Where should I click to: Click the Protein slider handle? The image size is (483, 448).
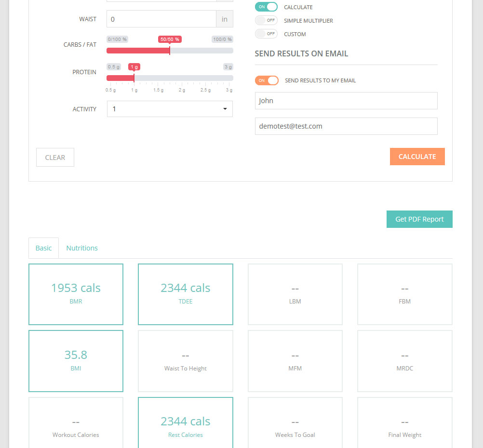[134, 78]
